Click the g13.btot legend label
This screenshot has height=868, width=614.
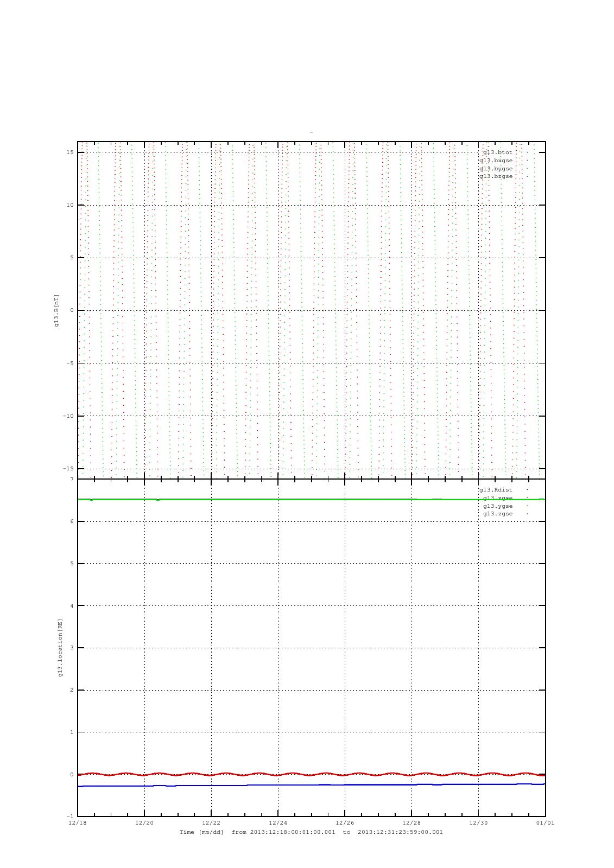pyautogui.click(x=497, y=152)
